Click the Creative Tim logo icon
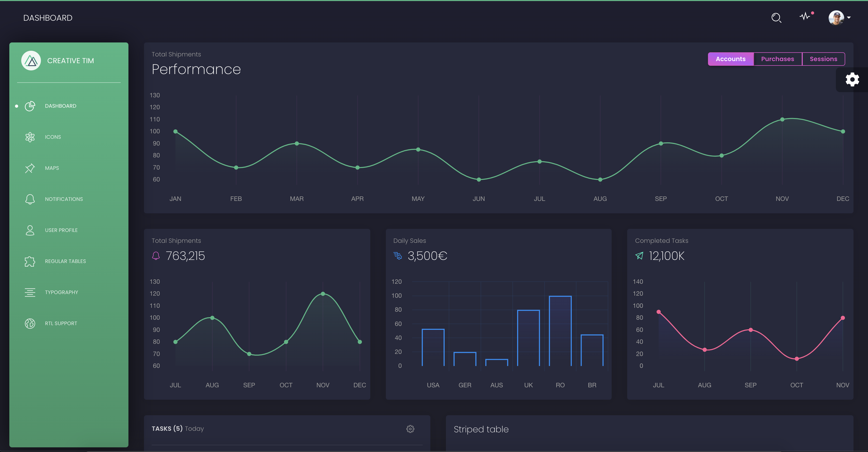 (x=31, y=61)
